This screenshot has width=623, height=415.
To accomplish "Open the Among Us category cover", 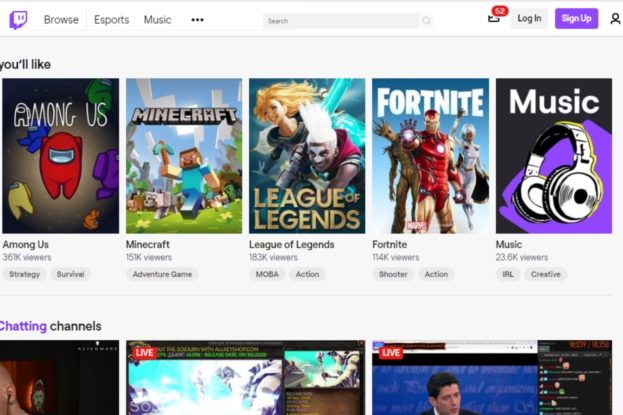I will coord(60,155).
